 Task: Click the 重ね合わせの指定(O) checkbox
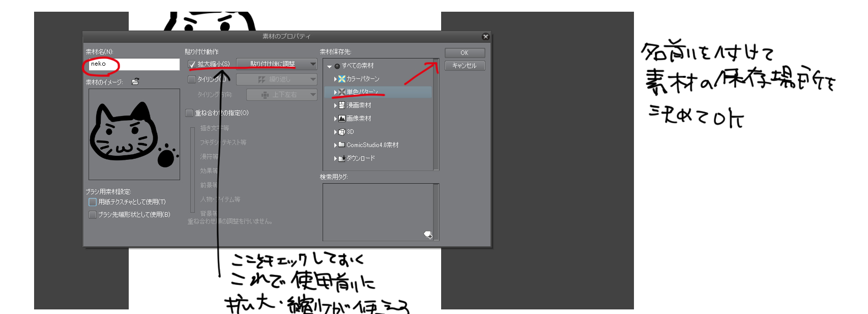point(190,113)
